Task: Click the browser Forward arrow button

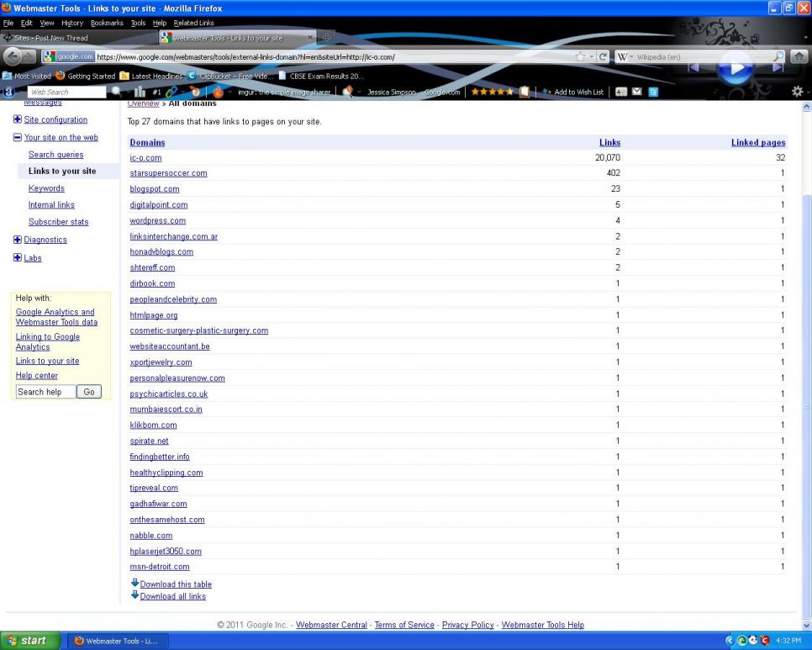Action: 30,57
